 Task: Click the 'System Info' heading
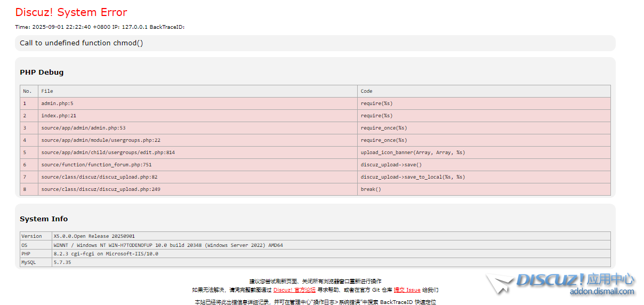(44, 219)
